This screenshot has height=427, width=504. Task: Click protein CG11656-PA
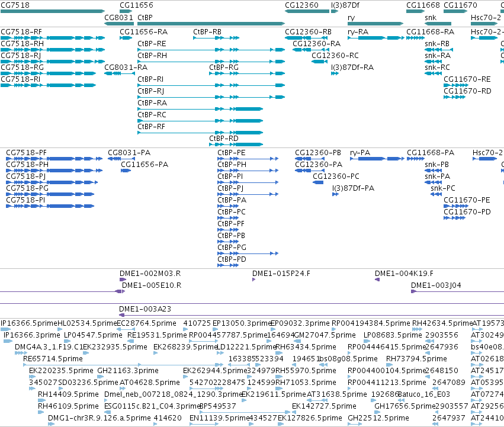(126, 171)
